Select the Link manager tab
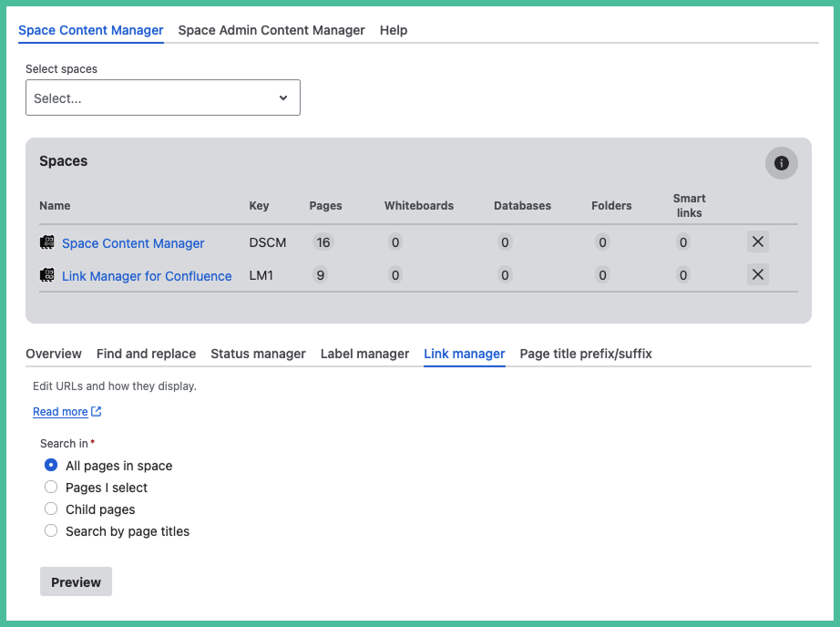This screenshot has height=627, width=840. point(464,354)
